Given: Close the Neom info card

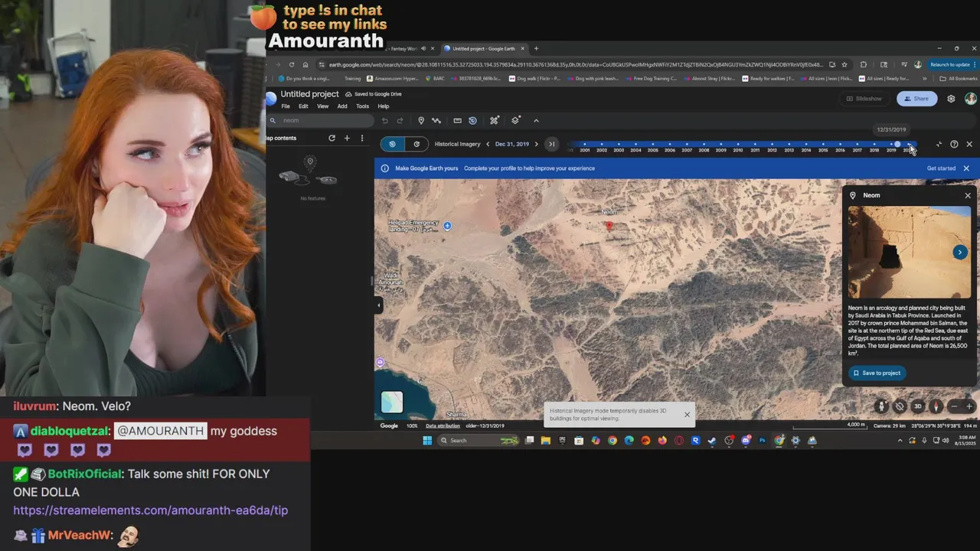Looking at the screenshot, I should click(968, 196).
